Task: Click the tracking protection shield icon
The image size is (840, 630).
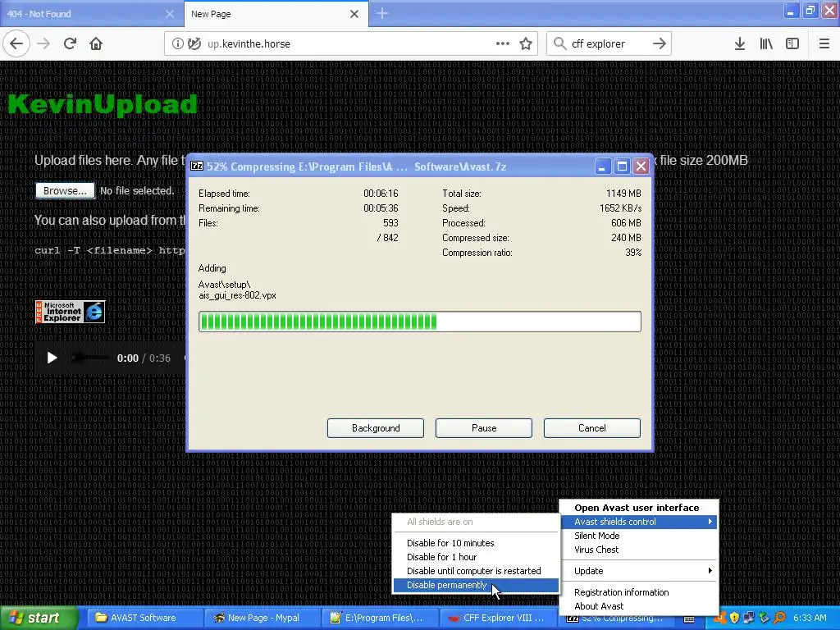Action: 194,44
